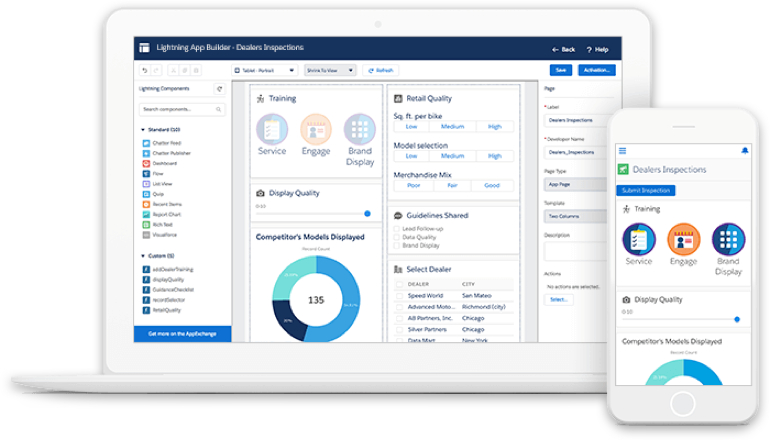The height and width of the screenshot is (440, 770).
Task: Refresh the Lightning Components list
Action: tap(220, 89)
